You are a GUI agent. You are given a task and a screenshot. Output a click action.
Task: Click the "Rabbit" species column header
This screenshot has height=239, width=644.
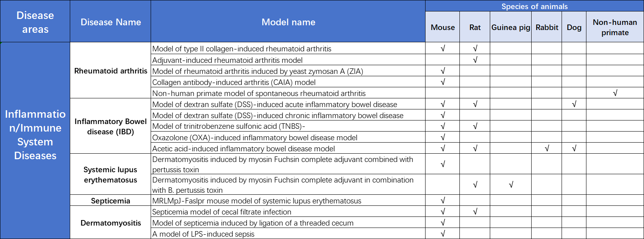547,27
